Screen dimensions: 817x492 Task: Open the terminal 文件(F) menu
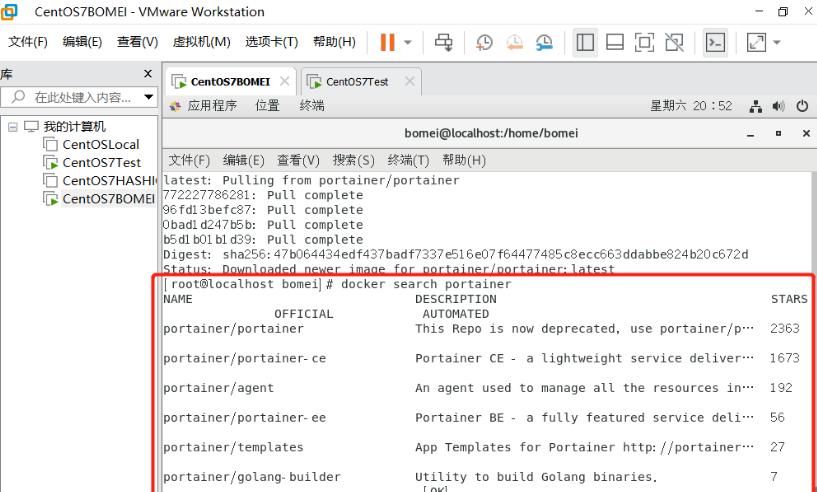tap(189, 160)
